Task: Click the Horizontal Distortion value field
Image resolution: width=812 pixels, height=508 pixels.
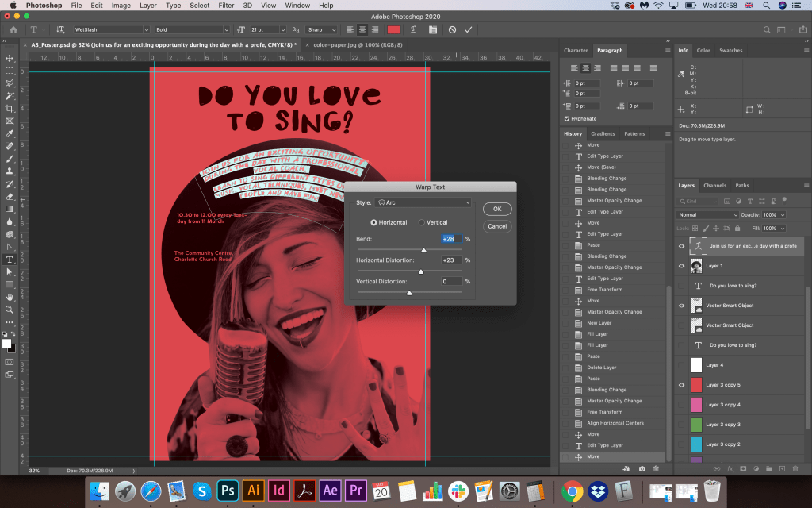Action: click(452, 260)
